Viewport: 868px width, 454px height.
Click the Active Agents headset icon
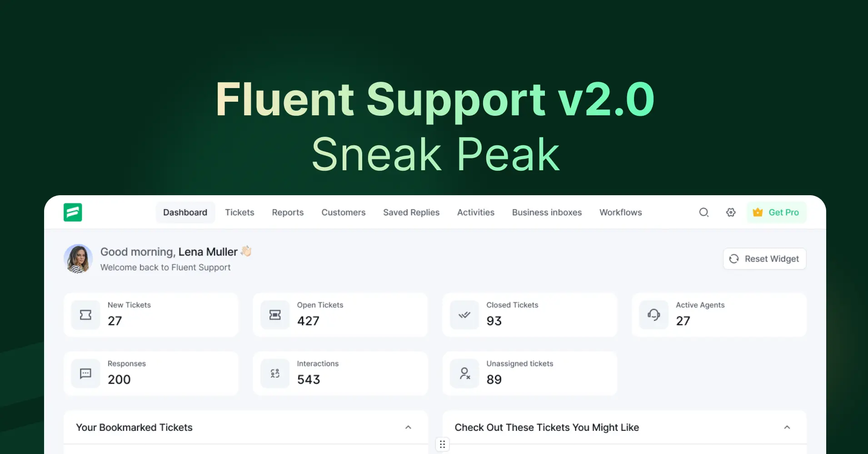653,315
